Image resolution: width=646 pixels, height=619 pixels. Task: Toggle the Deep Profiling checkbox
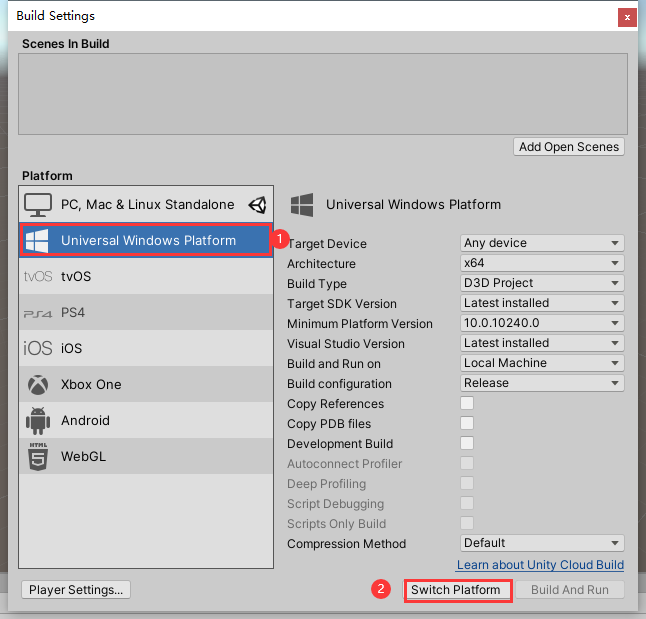[467, 483]
